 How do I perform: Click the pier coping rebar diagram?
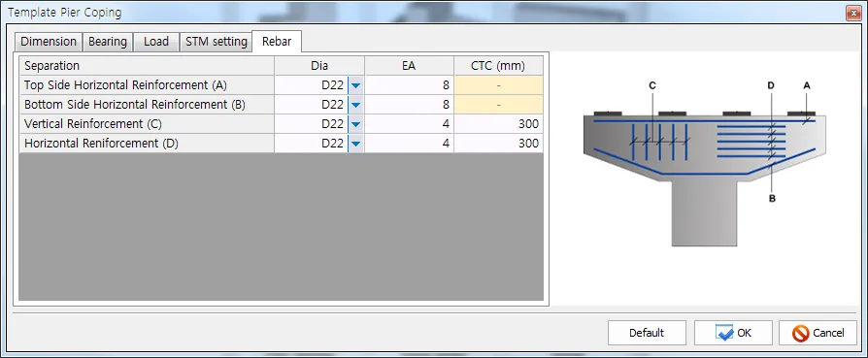tap(705, 166)
